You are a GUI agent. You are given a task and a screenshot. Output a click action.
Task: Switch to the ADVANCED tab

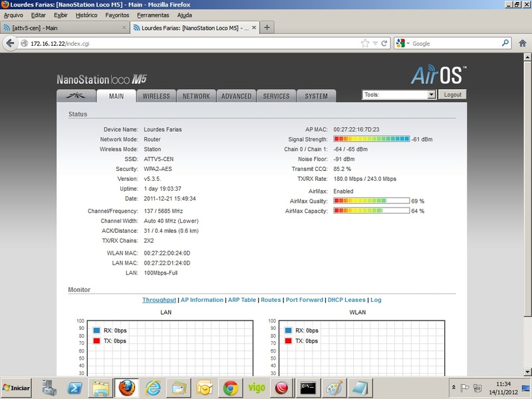point(237,96)
